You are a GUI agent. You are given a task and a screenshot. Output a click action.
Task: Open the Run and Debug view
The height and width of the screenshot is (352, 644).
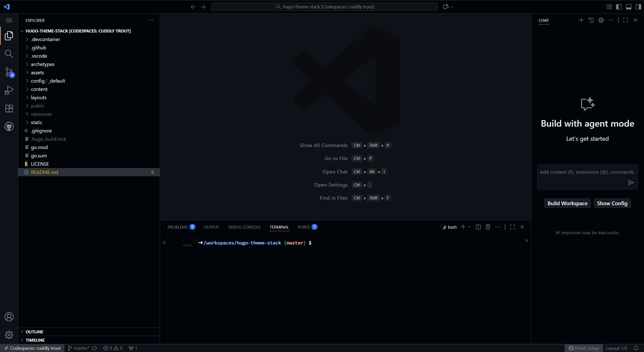(x=9, y=90)
